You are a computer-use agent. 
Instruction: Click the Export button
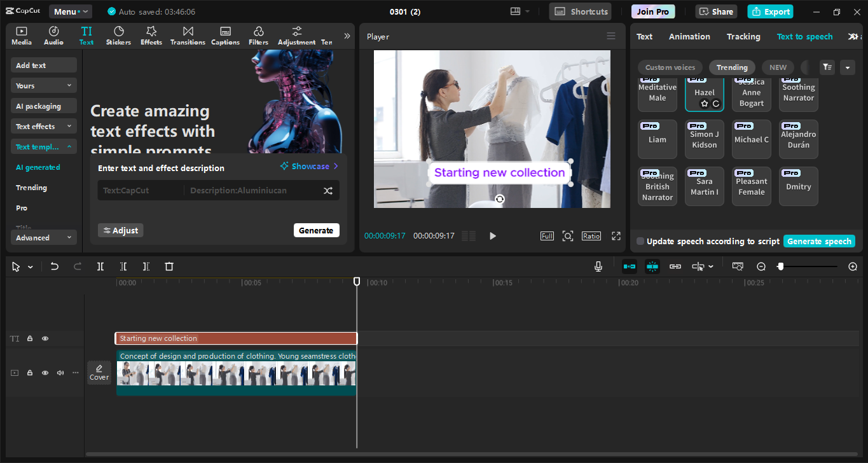click(770, 11)
